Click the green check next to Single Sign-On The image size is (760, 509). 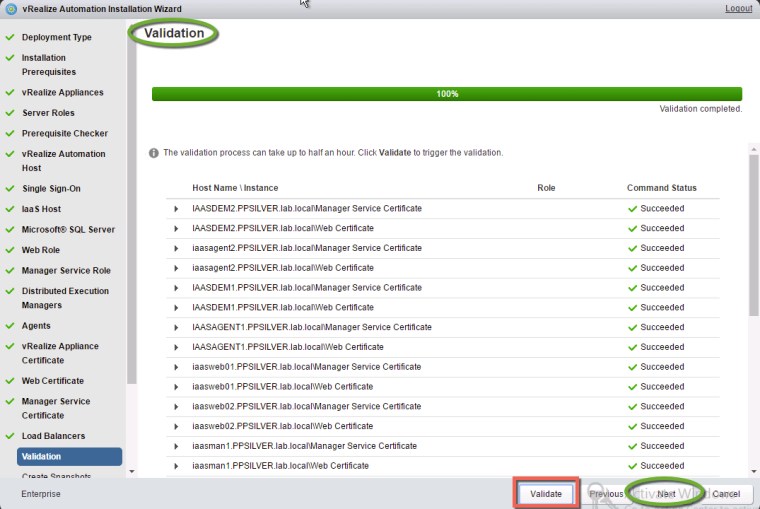pos(10,188)
